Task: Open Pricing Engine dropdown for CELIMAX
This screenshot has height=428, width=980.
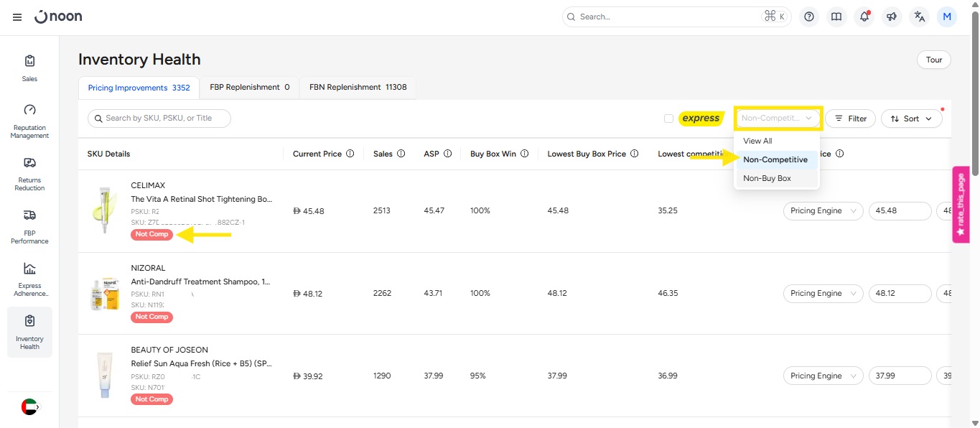Action: click(823, 211)
